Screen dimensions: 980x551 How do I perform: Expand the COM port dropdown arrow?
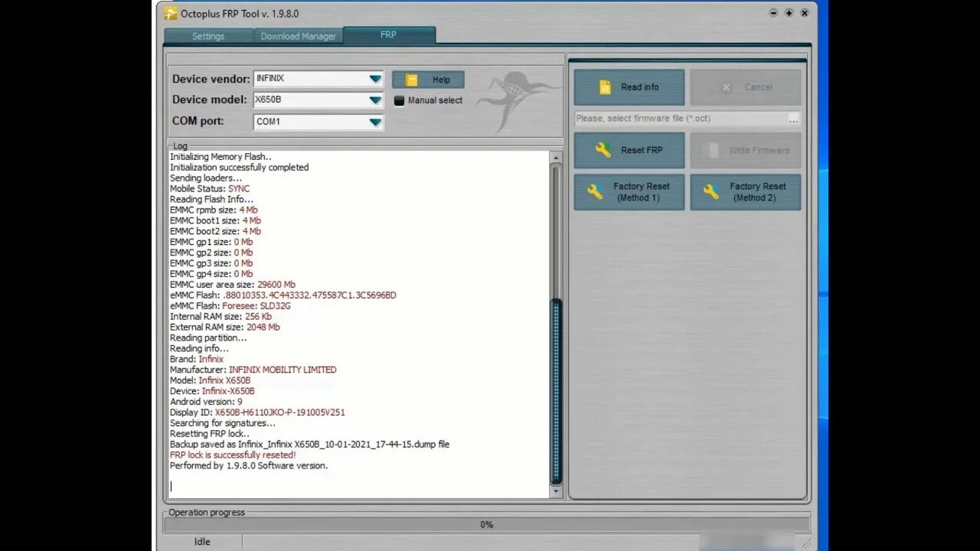[375, 122]
